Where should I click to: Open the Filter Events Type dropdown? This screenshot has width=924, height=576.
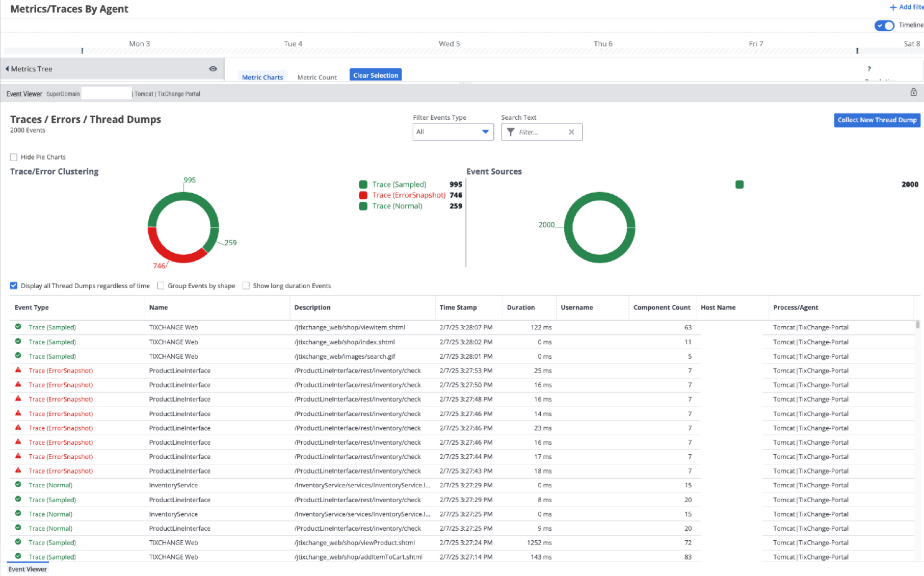tap(453, 132)
